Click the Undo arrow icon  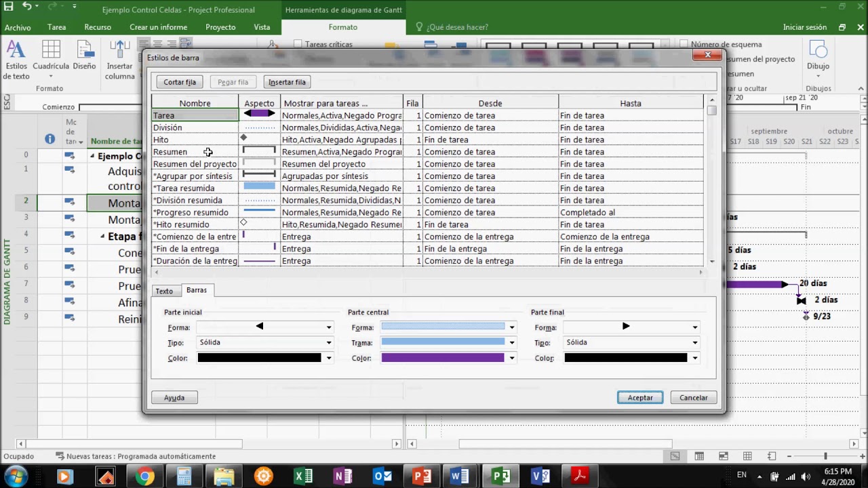tap(27, 7)
